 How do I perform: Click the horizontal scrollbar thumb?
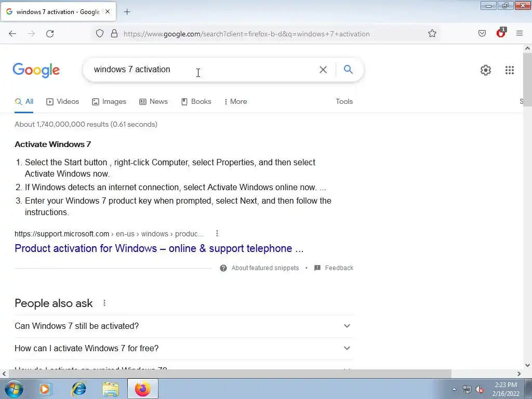230,374
